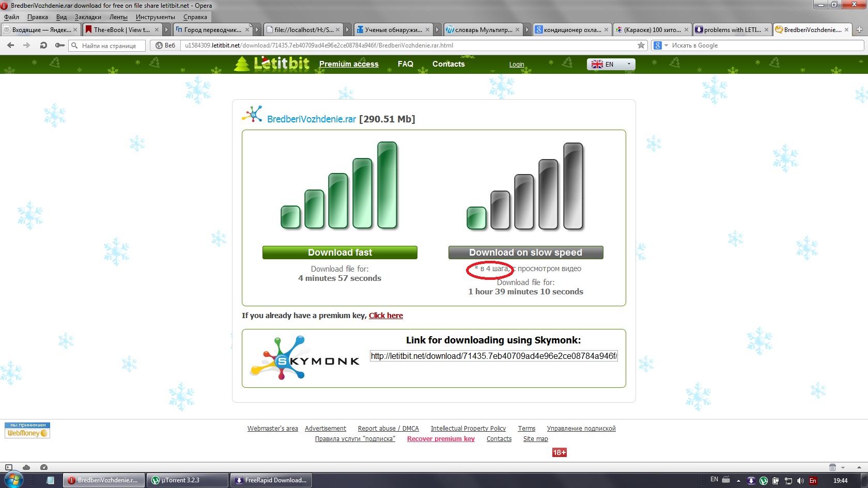Open the premium key Click here link
Screen dimensions: 868x488
coord(385,316)
